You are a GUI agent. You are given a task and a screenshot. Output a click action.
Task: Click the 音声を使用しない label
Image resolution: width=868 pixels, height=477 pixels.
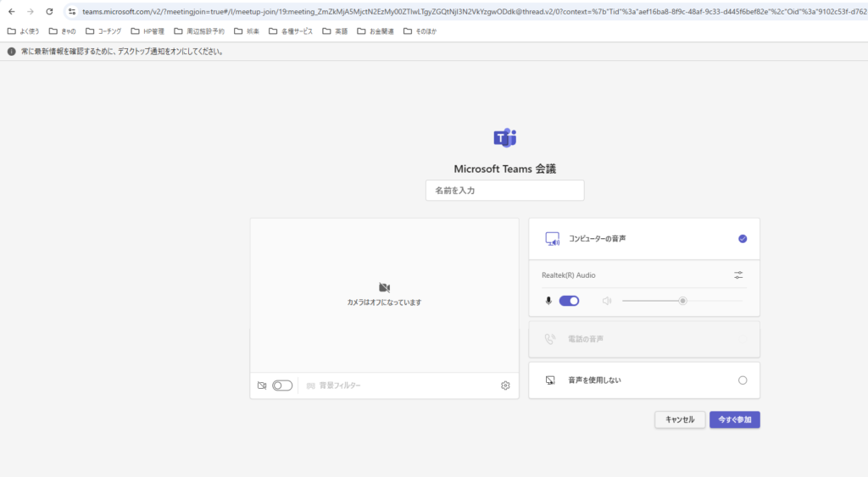click(x=594, y=380)
